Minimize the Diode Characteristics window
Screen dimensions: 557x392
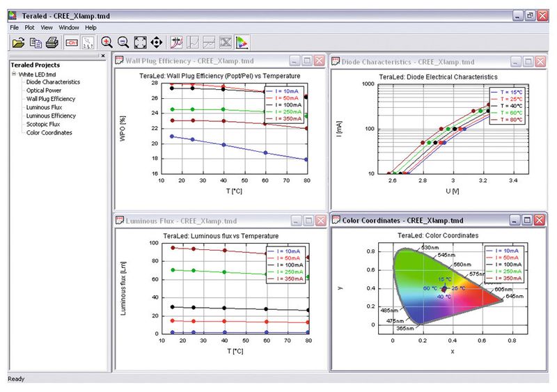pyautogui.click(x=515, y=62)
